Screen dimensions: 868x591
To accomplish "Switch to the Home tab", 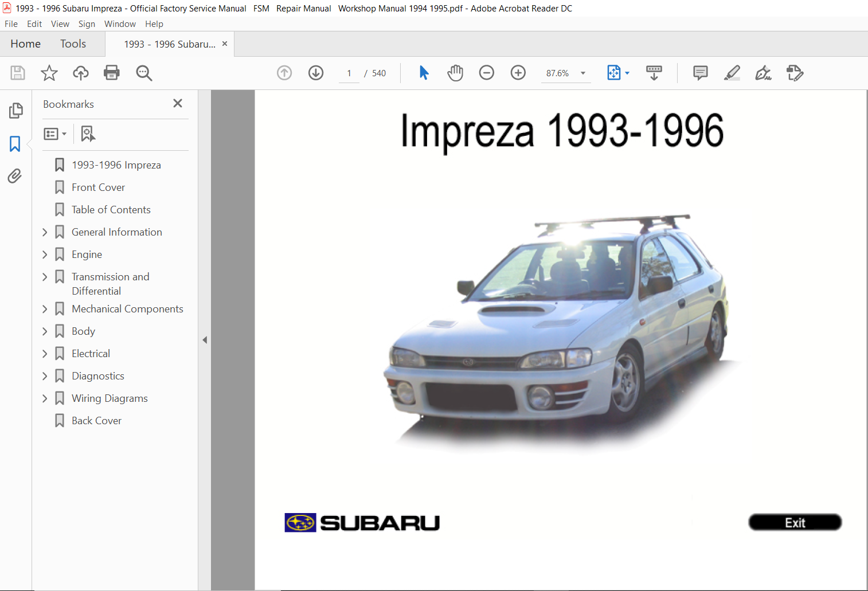I will 25,44.
